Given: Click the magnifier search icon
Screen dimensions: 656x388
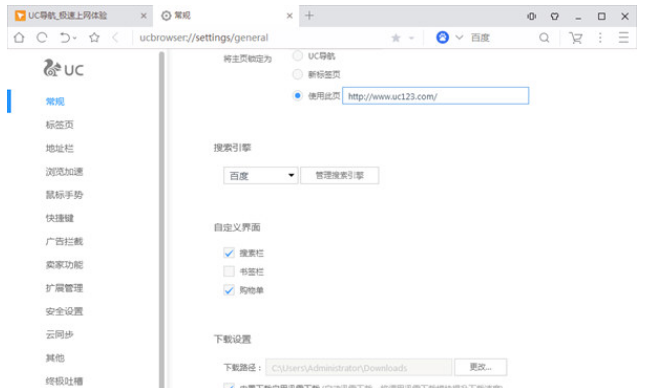Looking at the screenshot, I should [x=544, y=38].
